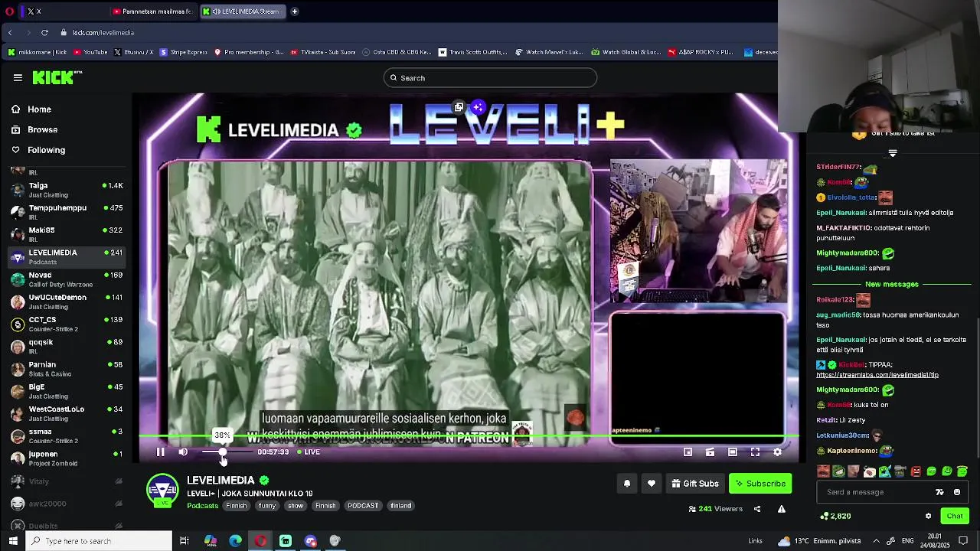The width and height of the screenshot is (980, 551).
Task: Click the green Chat send button
Action: tap(955, 517)
